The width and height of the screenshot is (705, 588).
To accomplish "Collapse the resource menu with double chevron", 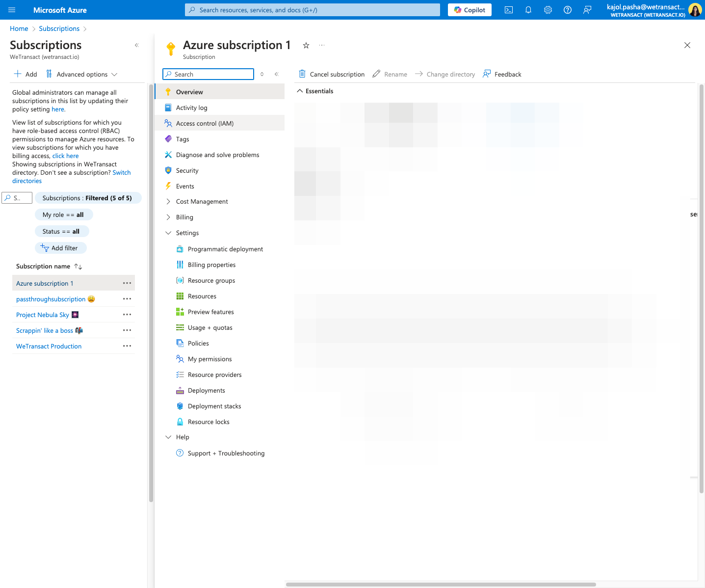I will (x=277, y=74).
